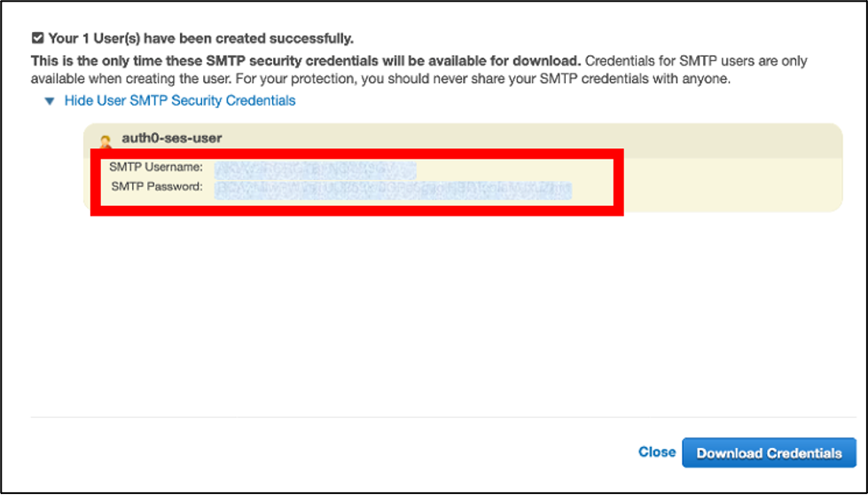Click the red highlight border around the credentials

click(357, 210)
